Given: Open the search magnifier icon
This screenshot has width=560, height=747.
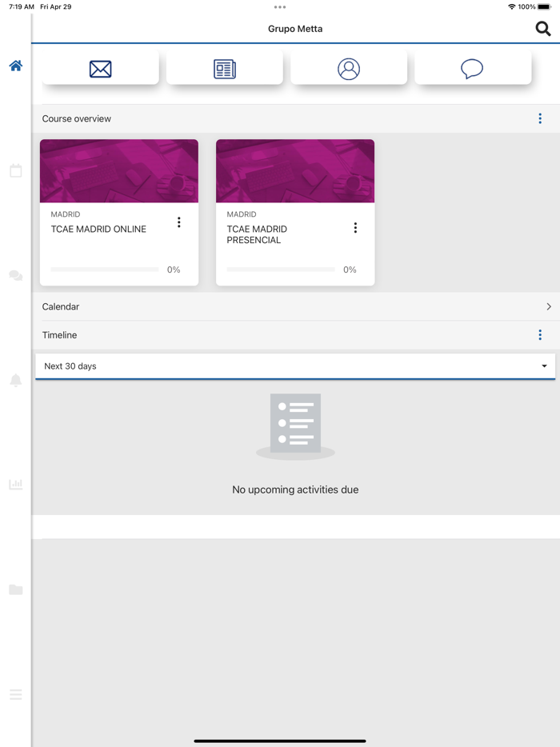Looking at the screenshot, I should pos(543,29).
